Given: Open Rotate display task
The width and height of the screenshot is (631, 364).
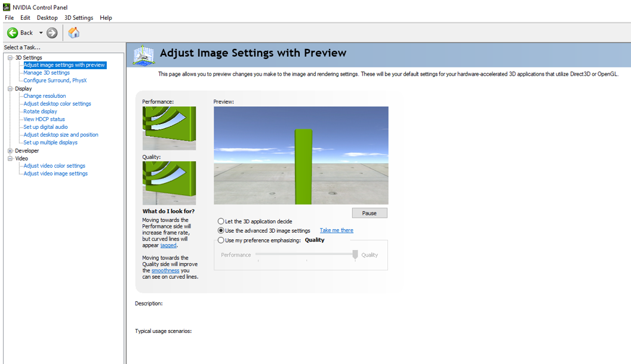Looking at the screenshot, I should pos(40,112).
